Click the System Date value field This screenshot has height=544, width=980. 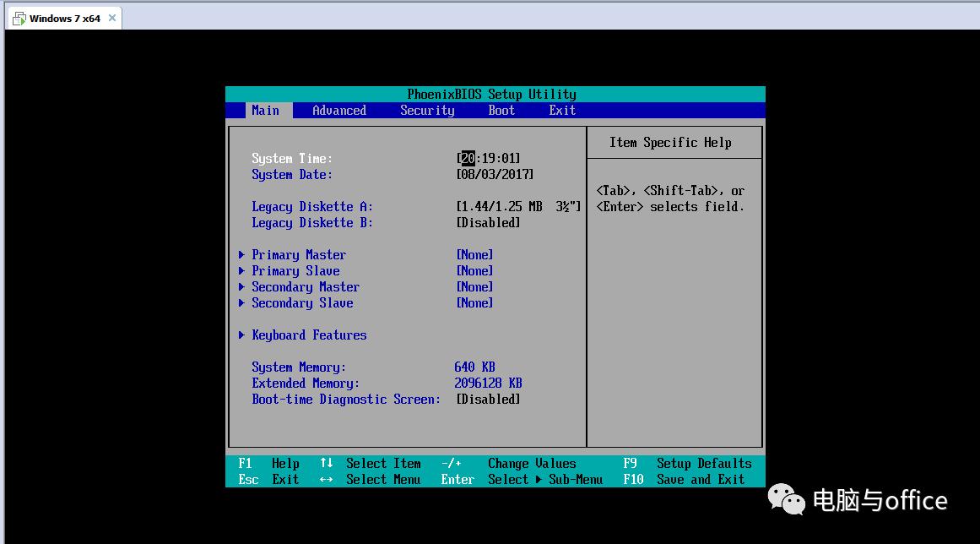pos(495,175)
